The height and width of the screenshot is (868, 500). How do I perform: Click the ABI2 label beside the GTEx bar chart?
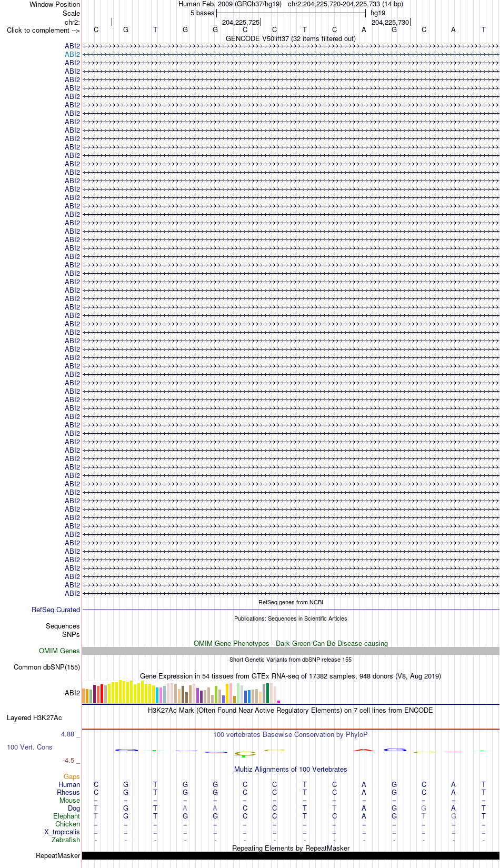73,693
